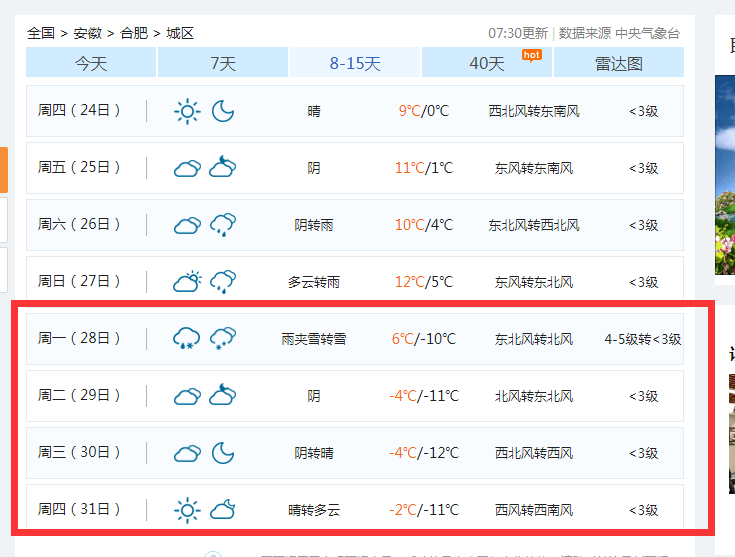Click the 西风转西南风 wind text
This screenshot has height=557, width=735.
coord(534,510)
